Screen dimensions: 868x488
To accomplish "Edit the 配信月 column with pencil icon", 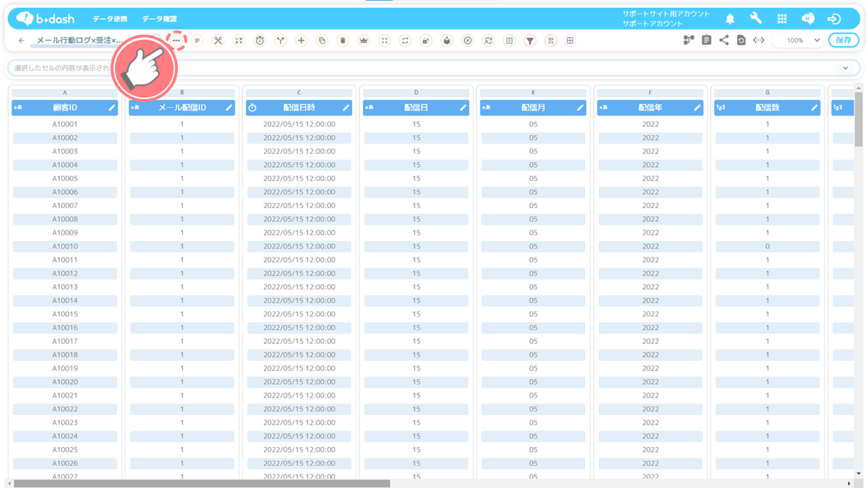I will point(580,108).
